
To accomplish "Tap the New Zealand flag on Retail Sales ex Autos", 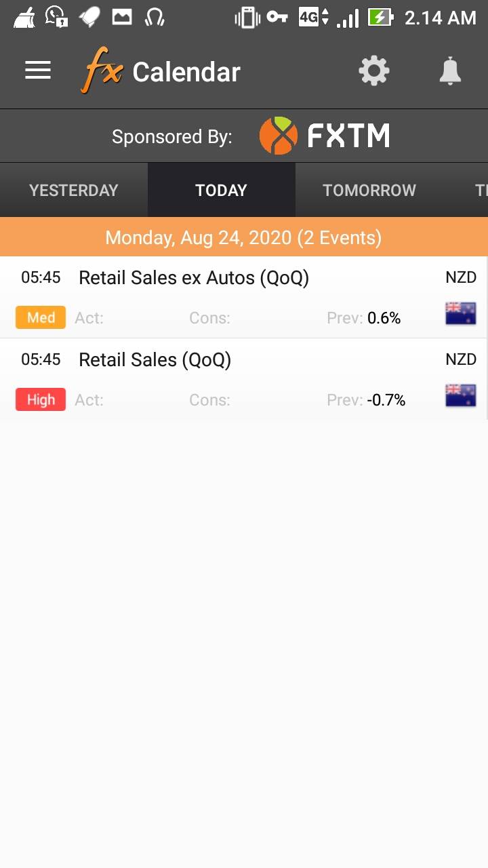I will pyautogui.click(x=461, y=314).
